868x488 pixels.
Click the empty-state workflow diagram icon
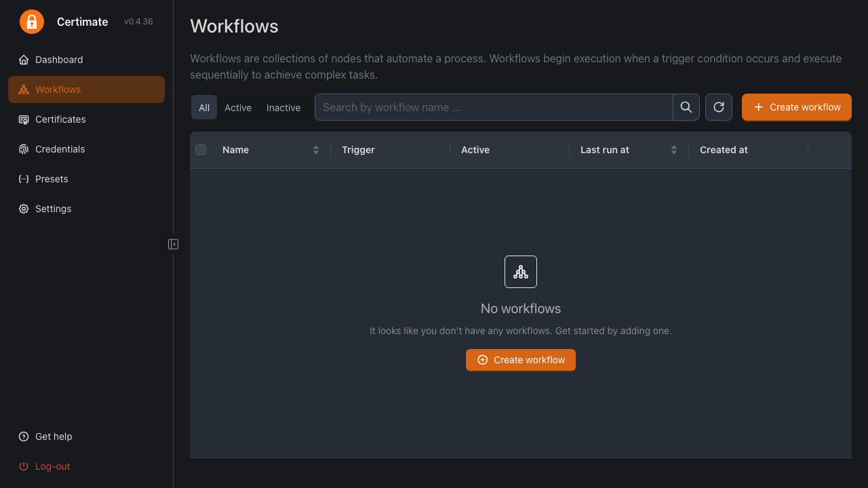pyautogui.click(x=521, y=272)
